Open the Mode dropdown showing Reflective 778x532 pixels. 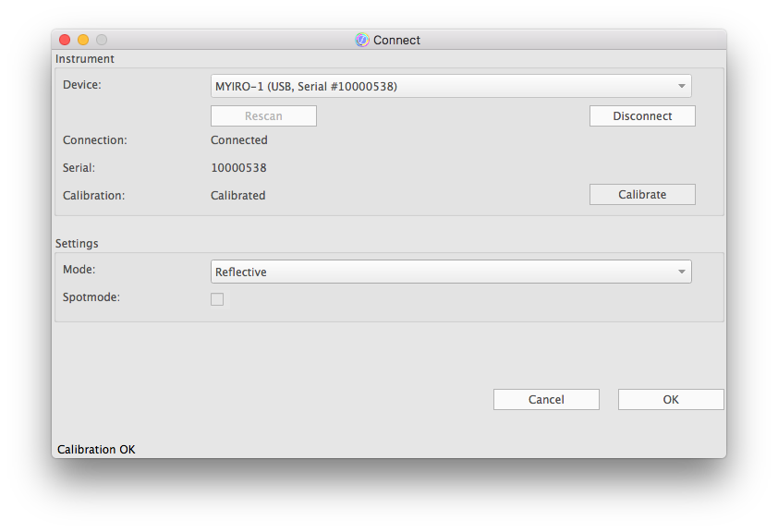(444, 272)
